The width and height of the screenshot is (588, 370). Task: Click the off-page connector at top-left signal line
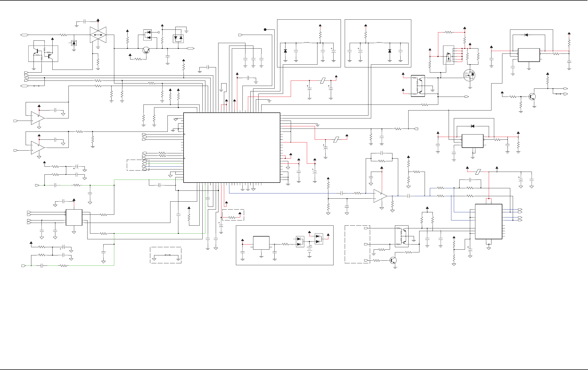tap(25, 35)
